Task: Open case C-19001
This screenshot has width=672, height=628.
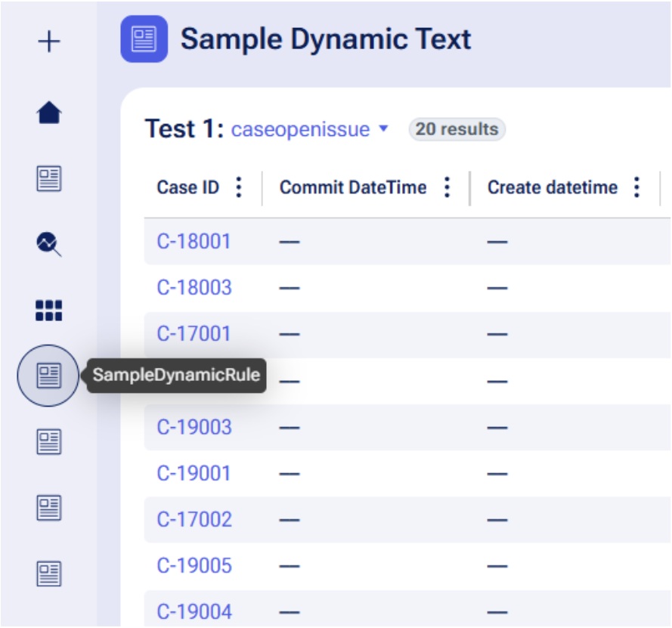Action: pyautogui.click(x=194, y=473)
